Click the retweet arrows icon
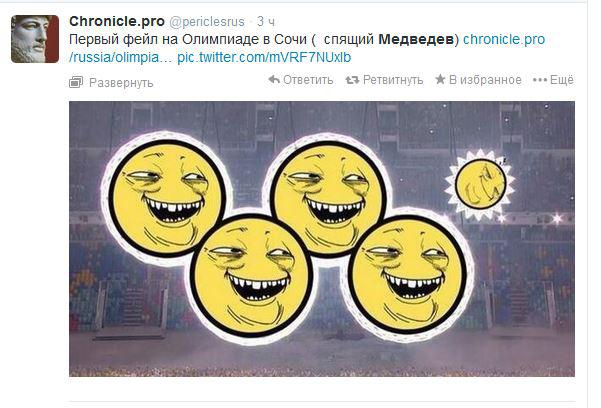601x408 pixels. (352, 80)
